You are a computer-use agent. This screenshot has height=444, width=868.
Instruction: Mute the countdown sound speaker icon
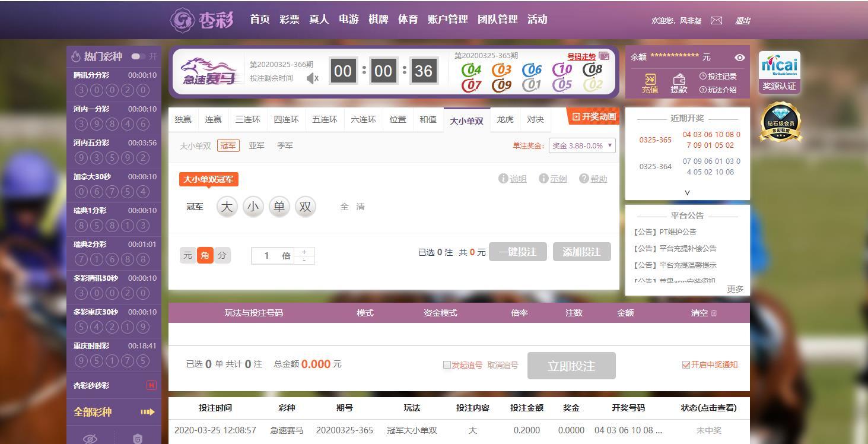point(312,78)
